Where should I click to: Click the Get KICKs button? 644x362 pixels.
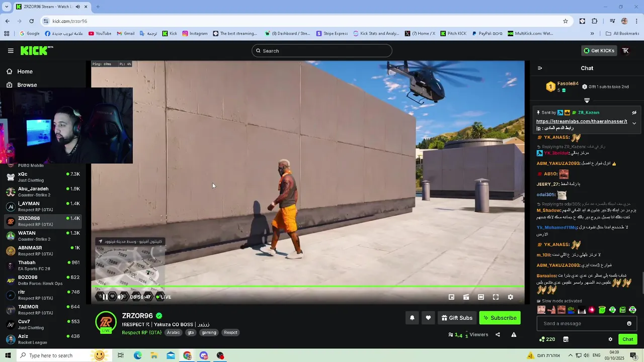599,51
